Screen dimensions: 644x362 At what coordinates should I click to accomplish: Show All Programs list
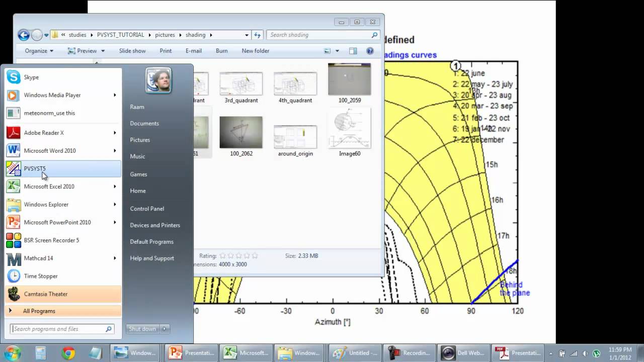63,311
